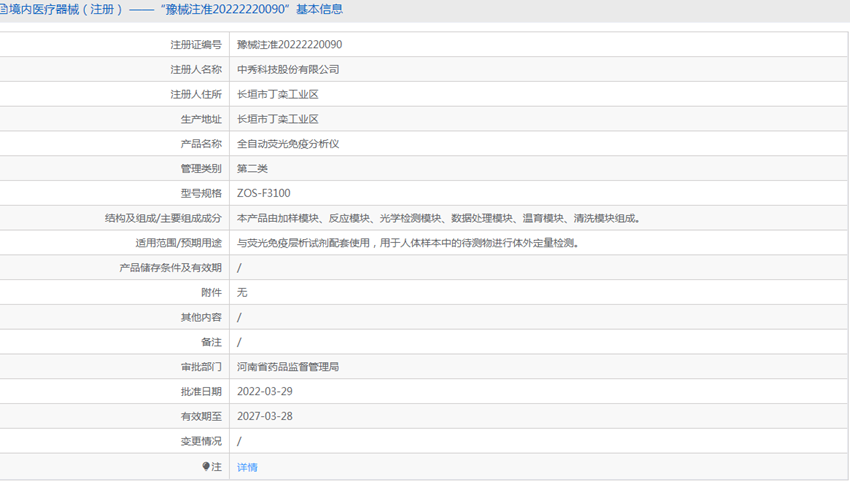Click the 其他内容 field label

point(201,317)
